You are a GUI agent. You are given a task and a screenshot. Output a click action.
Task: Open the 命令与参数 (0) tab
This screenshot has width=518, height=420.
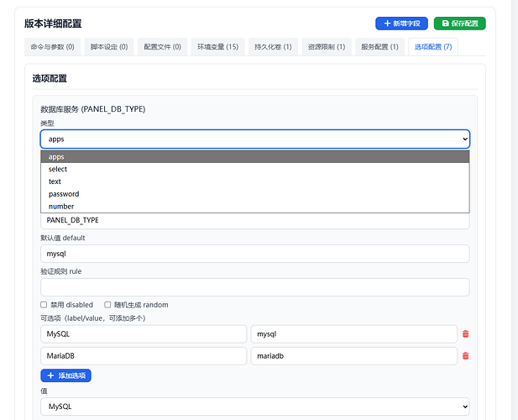(53, 47)
